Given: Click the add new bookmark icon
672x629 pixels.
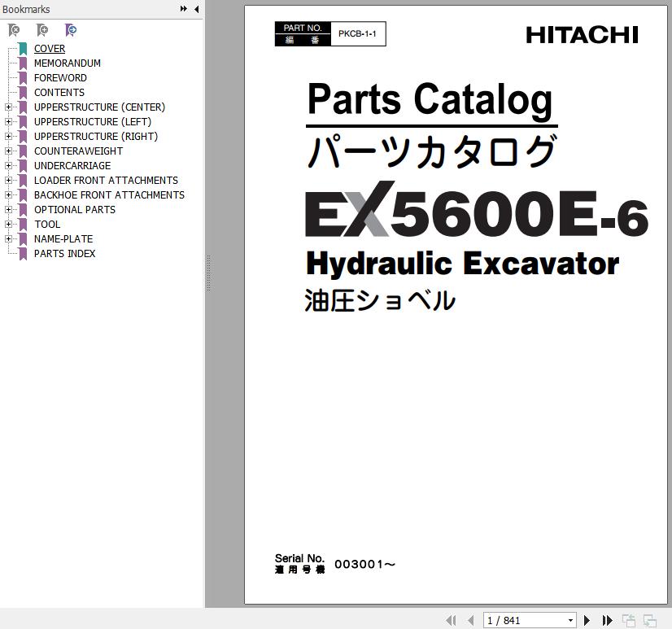Looking at the screenshot, I should click(42, 30).
